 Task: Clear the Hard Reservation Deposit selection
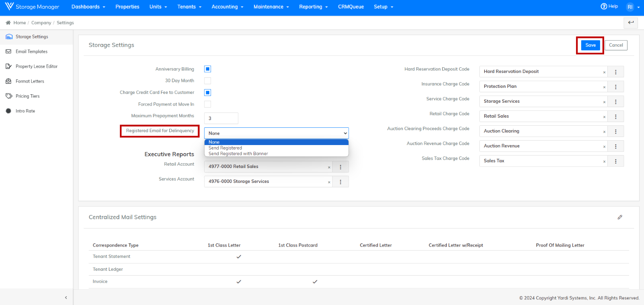604,73
